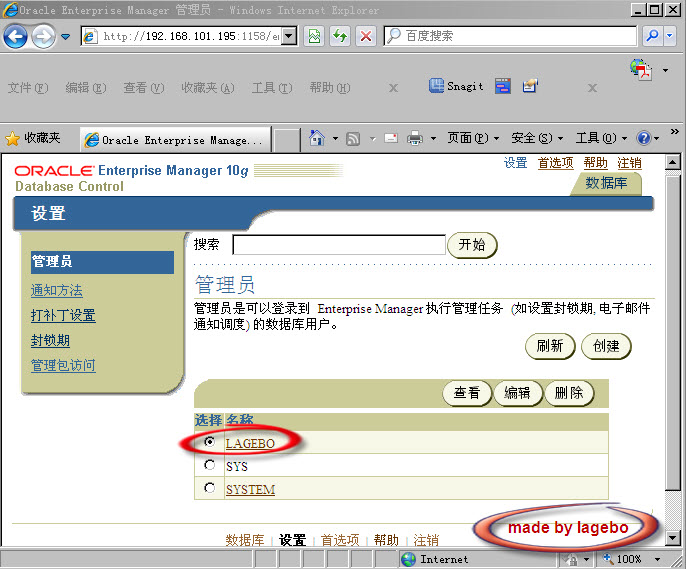The image size is (686, 569).
Task: Open the 编辑(E) menu
Action: [86, 88]
